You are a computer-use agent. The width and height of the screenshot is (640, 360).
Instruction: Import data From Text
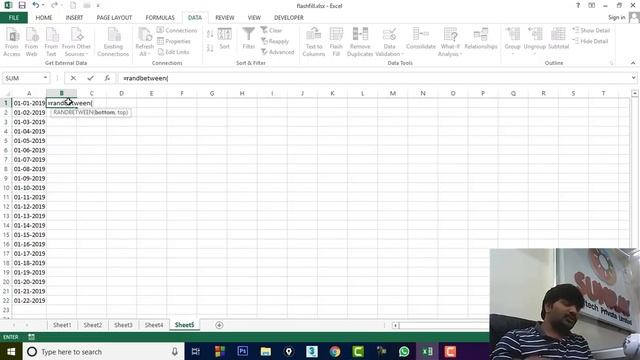click(x=51, y=42)
